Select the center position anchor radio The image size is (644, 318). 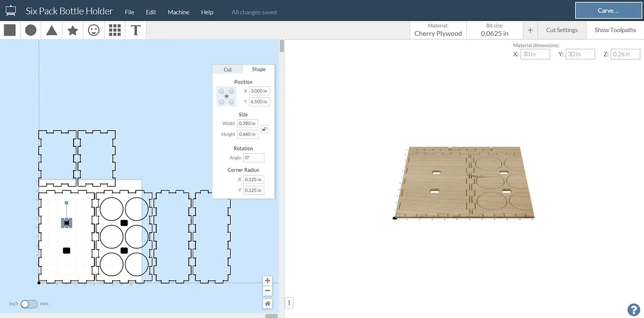coord(226,96)
